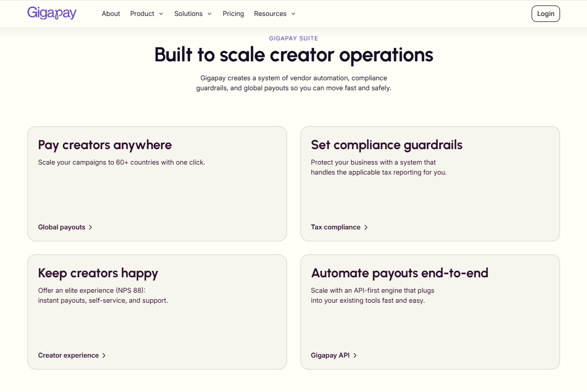Click the Login button

tap(546, 14)
